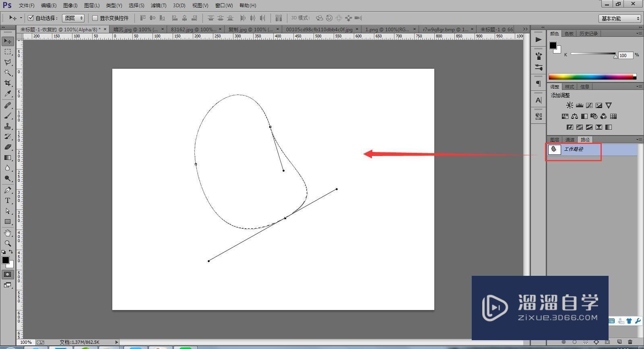Select the Move tool in toolbox
The width and height of the screenshot is (644, 349).
[x=8, y=41]
